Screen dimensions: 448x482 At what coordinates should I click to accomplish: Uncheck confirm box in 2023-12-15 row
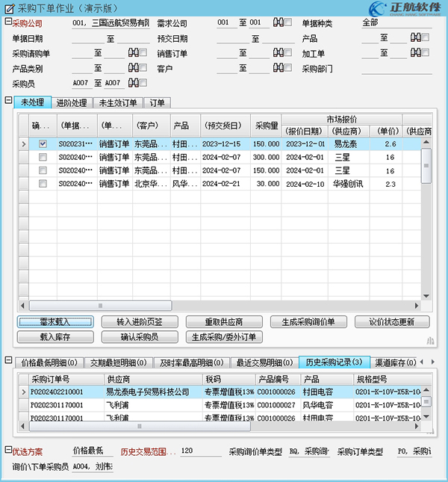tap(43, 143)
